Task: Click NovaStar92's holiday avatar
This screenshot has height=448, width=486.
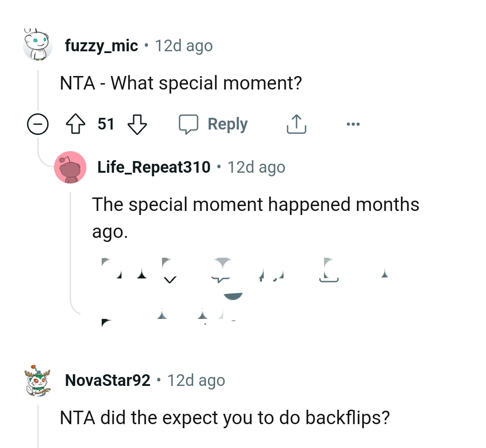Action: [37, 380]
